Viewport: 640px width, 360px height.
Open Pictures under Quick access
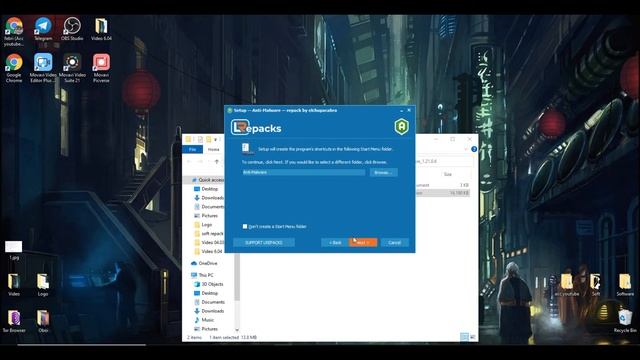207,216
